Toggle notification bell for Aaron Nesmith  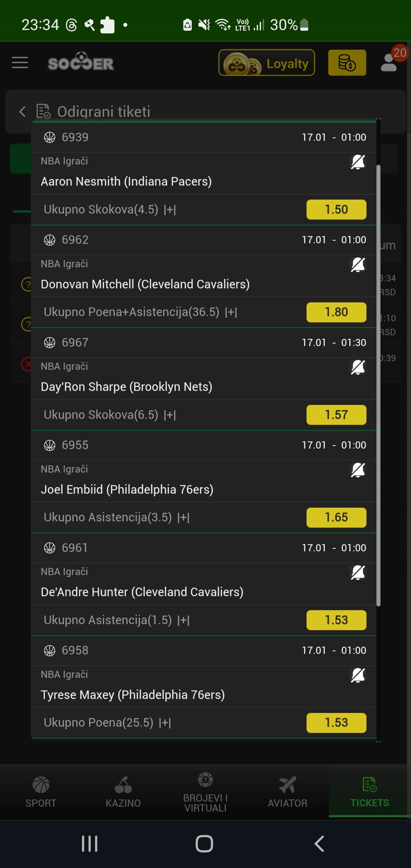click(x=358, y=162)
